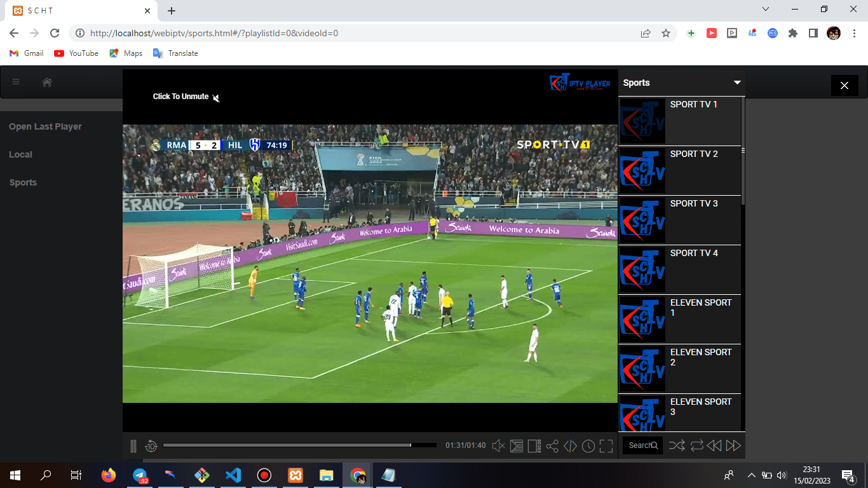Pause the video with the pause button
This screenshot has height=488, width=868.
coord(133,446)
